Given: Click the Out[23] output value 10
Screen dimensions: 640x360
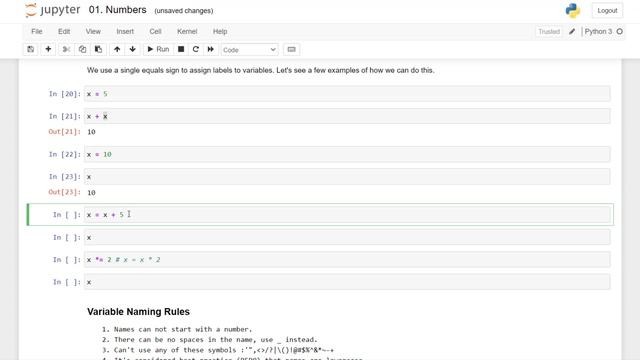Looking at the screenshot, I should click(x=91, y=192).
